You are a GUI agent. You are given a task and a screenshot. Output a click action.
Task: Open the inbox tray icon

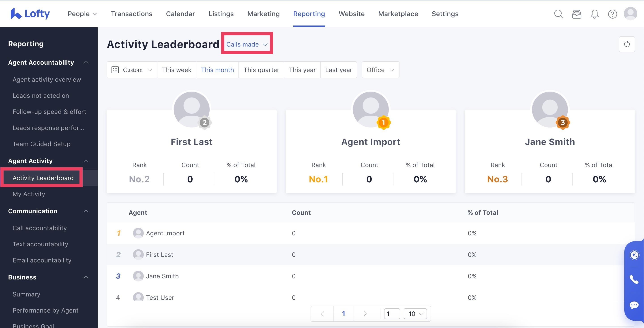click(577, 14)
